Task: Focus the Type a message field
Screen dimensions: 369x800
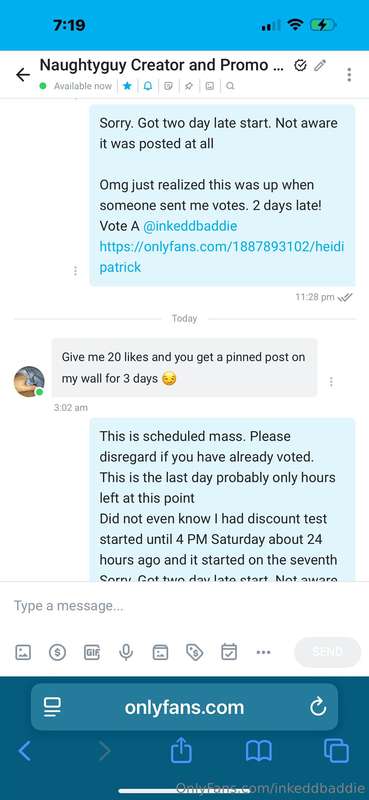Action: point(184,606)
